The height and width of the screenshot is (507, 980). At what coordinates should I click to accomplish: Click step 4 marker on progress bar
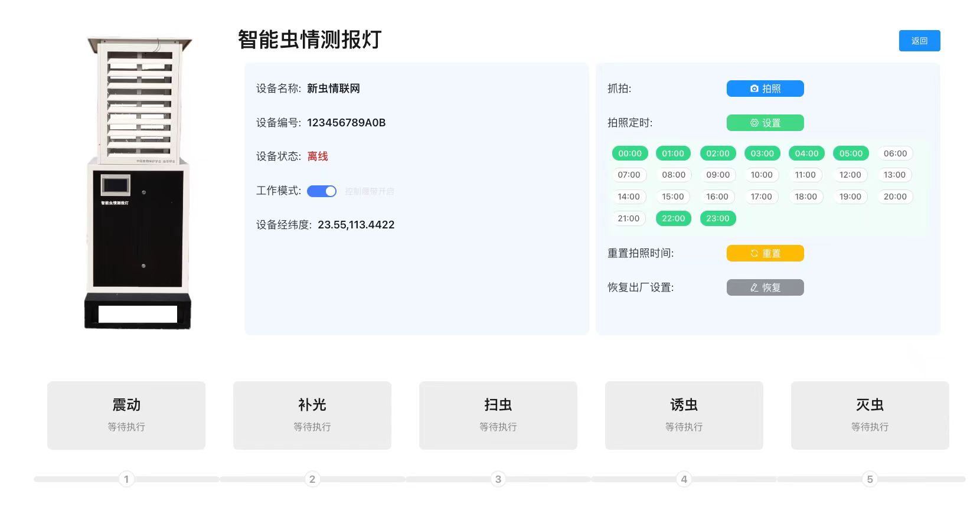tap(684, 479)
